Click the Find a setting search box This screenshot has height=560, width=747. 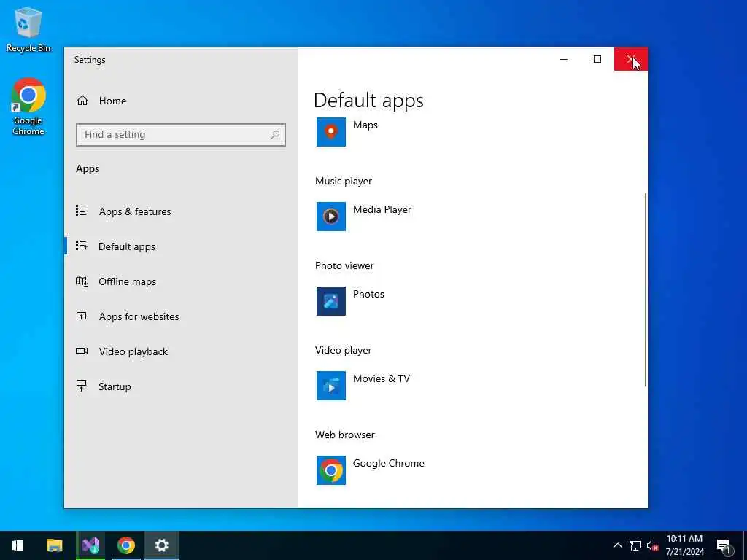[181, 135]
